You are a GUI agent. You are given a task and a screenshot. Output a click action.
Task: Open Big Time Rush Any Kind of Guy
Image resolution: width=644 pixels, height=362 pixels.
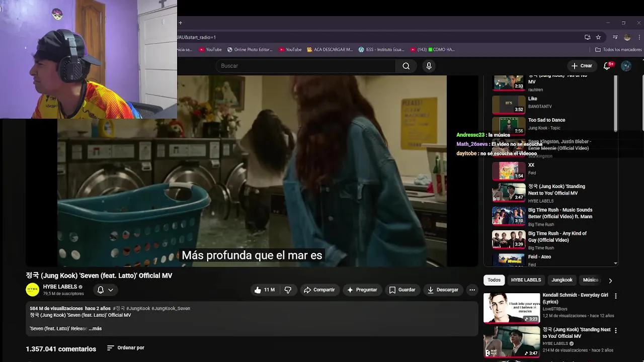[x=550, y=240]
